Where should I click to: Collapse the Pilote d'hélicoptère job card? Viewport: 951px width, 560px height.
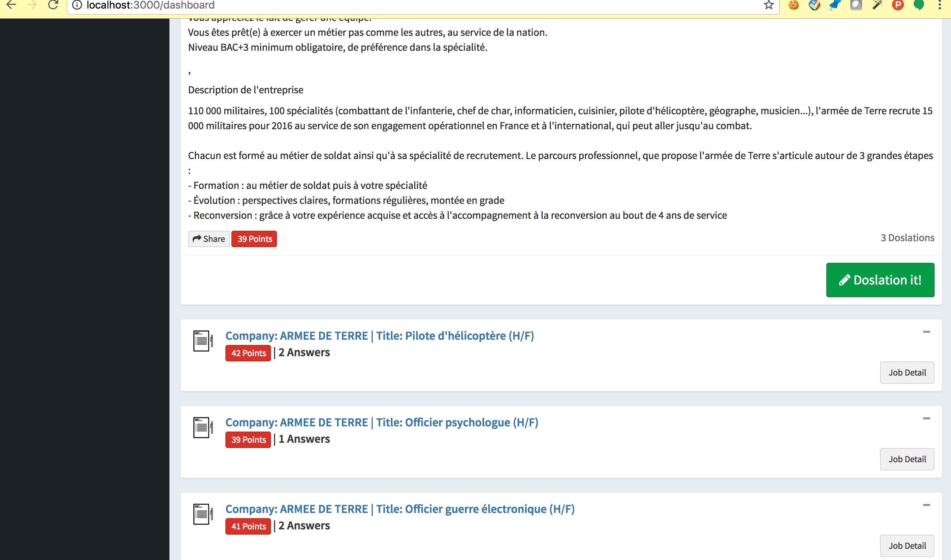pos(926,332)
